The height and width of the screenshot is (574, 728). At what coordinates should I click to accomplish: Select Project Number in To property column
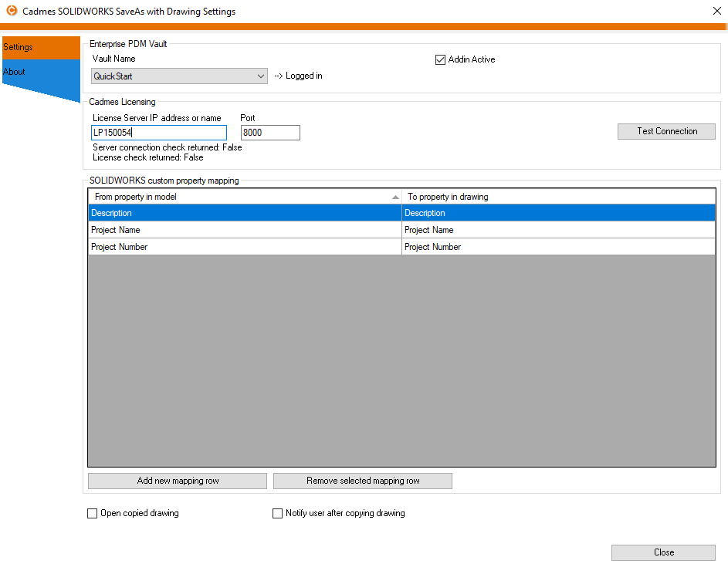[x=558, y=247]
